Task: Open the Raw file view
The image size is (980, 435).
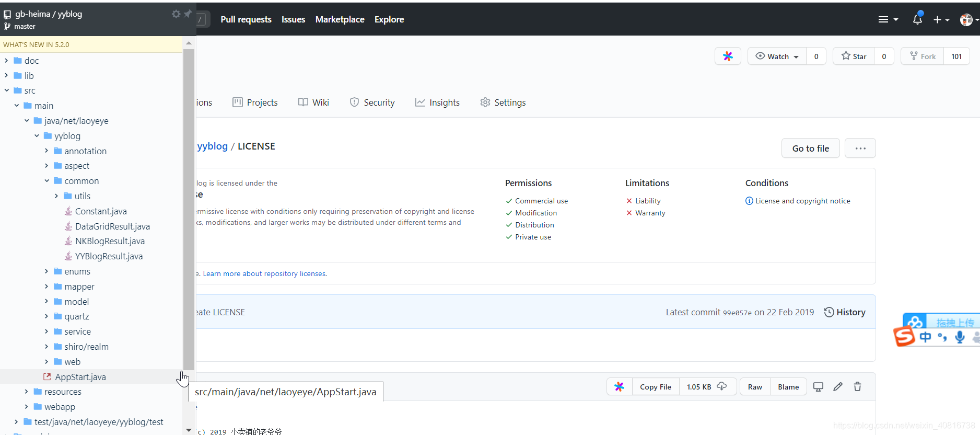Action: point(755,387)
